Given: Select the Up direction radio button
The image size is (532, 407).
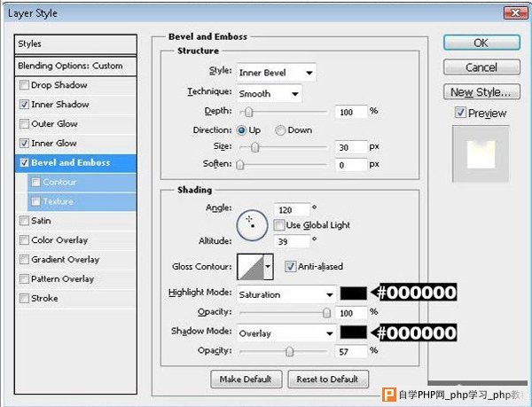Looking at the screenshot, I should 241,130.
